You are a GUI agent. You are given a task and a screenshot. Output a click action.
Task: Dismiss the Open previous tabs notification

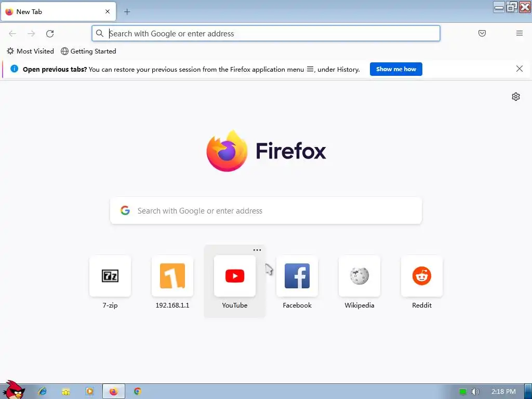click(x=519, y=69)
